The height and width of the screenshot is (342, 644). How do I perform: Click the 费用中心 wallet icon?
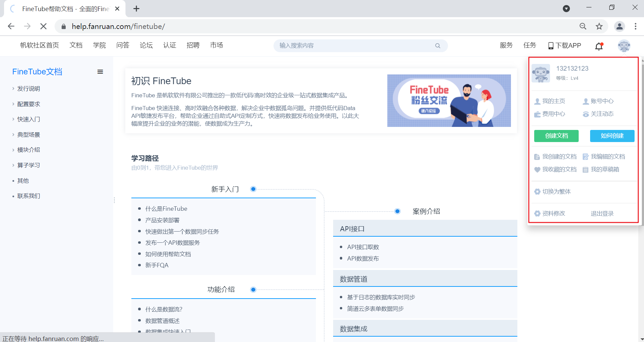pyautogui.click(x=537, y=114)
